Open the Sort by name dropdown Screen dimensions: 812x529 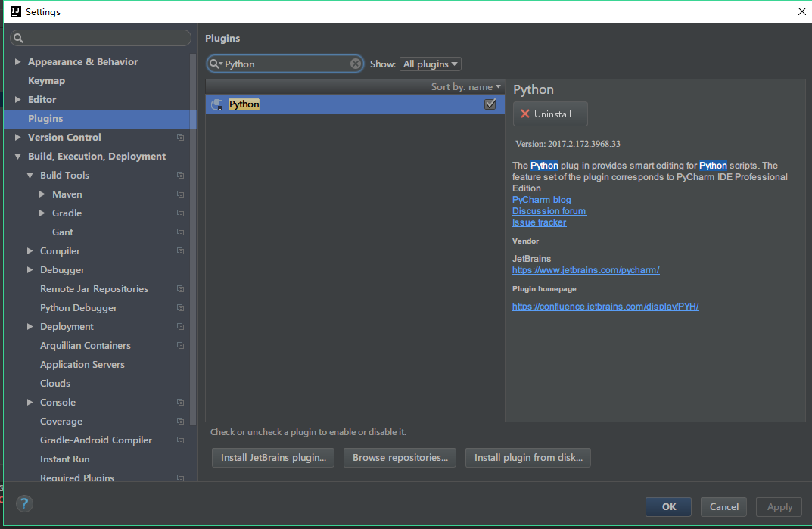coord(466,86)
